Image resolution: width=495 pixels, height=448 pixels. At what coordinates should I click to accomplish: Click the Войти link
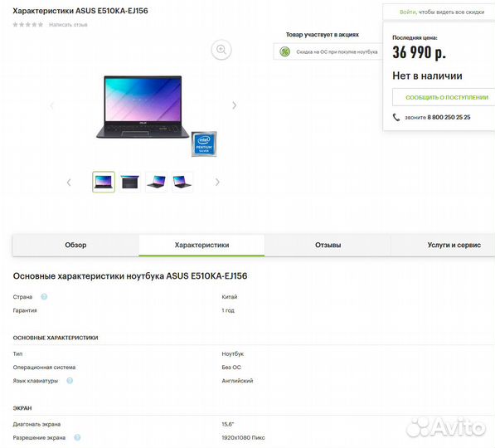tap(408, 12)
